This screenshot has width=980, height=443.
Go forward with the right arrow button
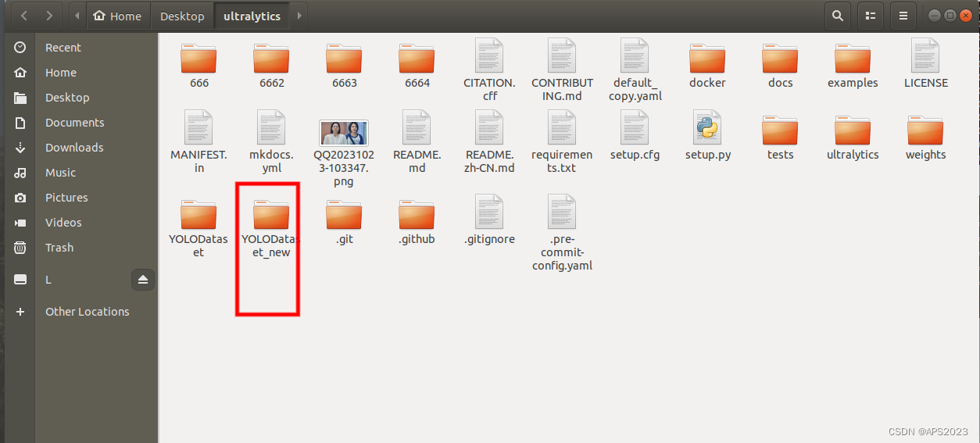pos(49,16)
